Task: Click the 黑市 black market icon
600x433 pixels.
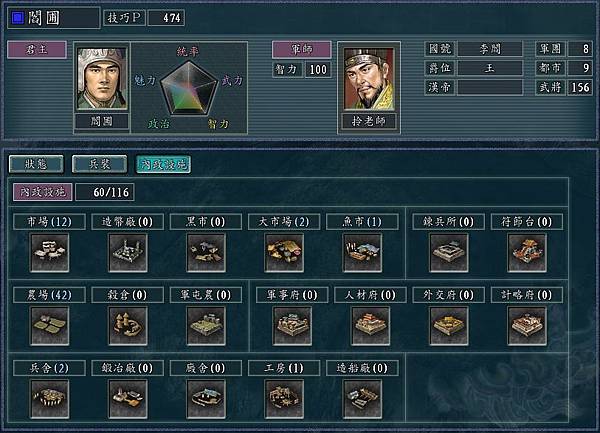Action: (x=206, y=253)
